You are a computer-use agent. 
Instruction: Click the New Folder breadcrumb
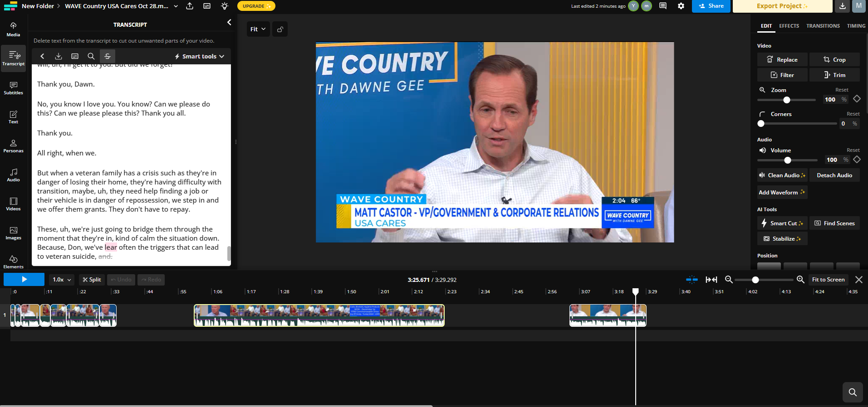coord(38,6)
